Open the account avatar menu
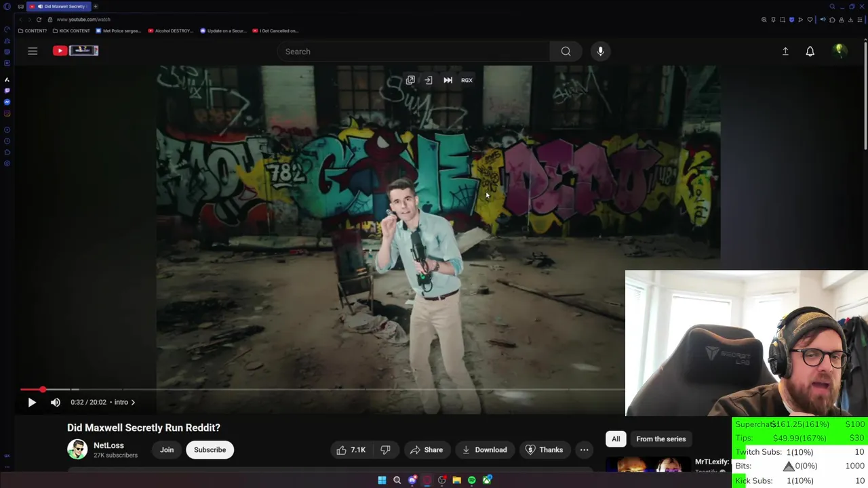 [x=839, y=51]
